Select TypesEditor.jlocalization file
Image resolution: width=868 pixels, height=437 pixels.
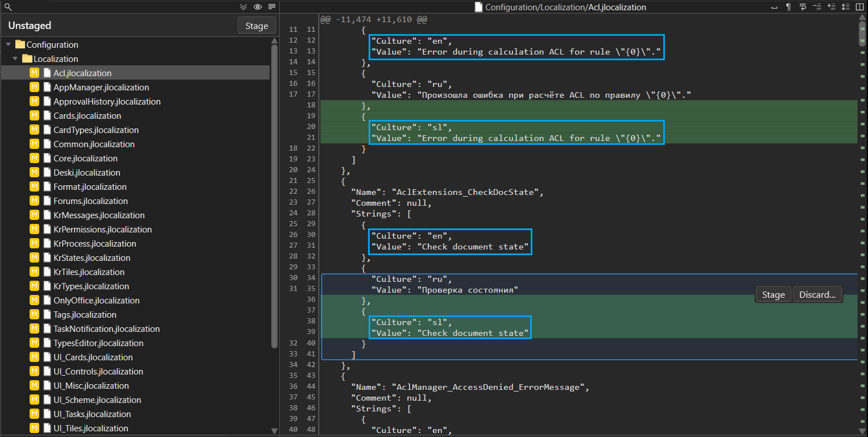[x=135, y=343]
